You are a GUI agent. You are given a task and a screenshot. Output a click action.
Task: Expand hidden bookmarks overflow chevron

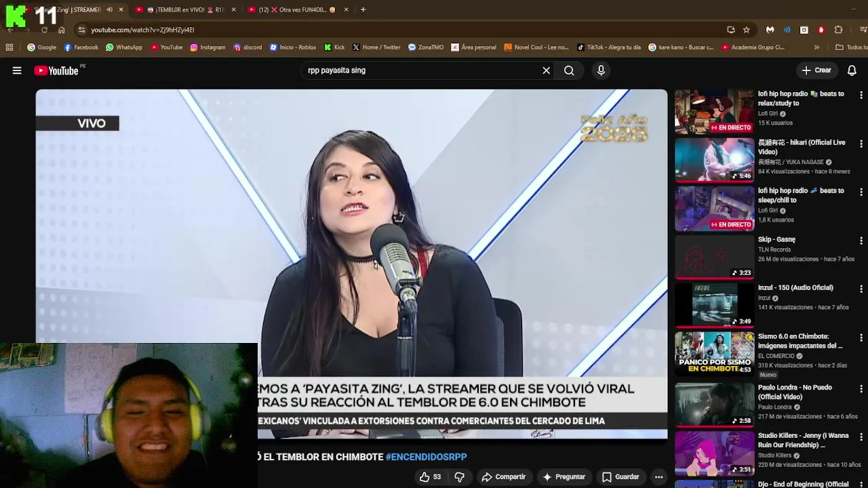(816, 47)
